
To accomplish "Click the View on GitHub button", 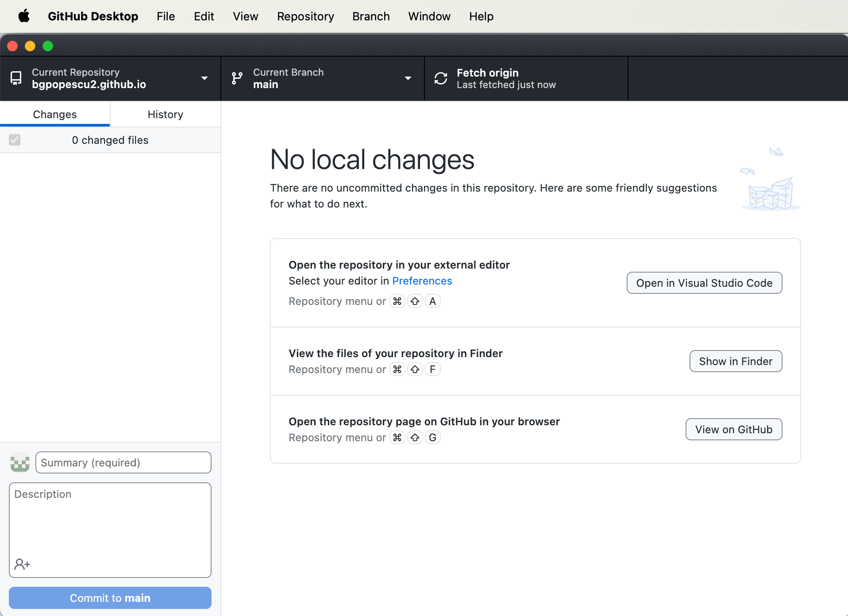I will (733, 429).
